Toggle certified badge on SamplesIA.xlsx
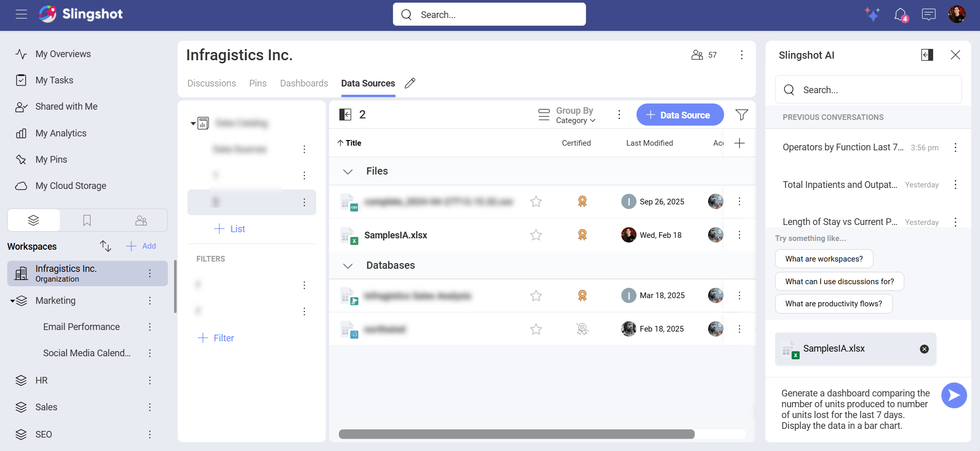 click(582, 235)
